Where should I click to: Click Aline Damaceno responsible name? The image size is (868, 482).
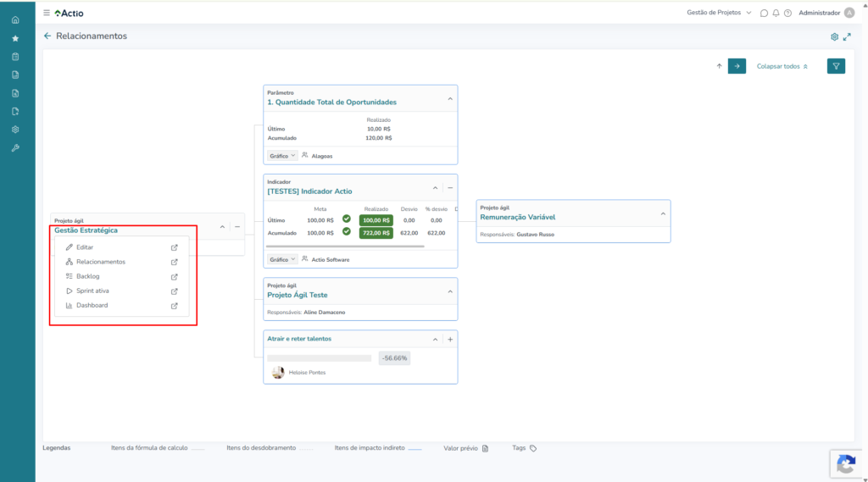coord(325,313)
